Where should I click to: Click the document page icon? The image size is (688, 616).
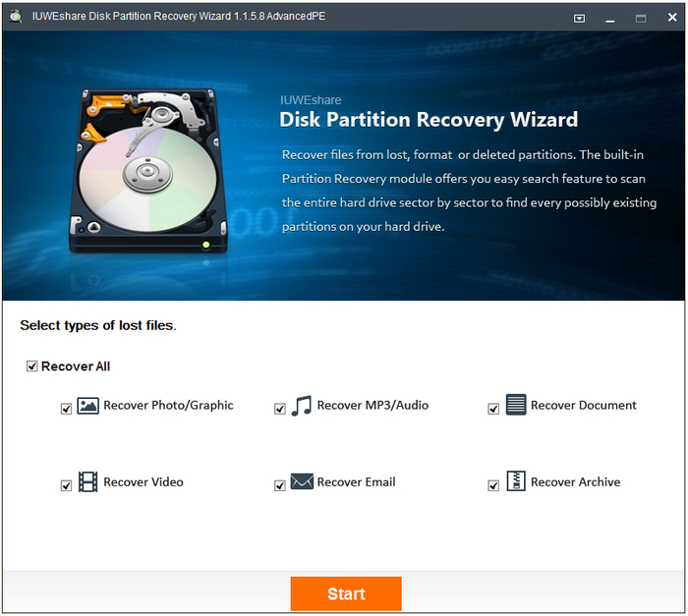point(516,405)
